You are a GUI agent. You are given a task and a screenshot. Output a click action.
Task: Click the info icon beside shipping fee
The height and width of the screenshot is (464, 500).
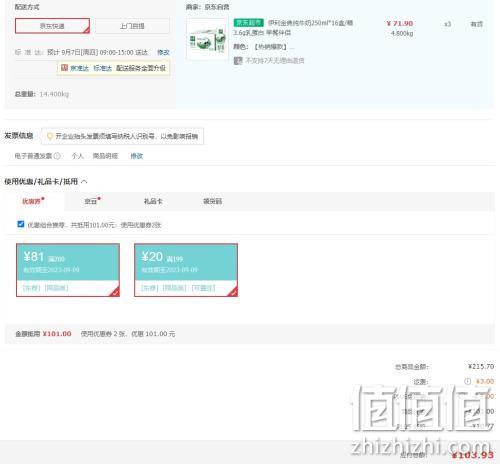point(468,381)
